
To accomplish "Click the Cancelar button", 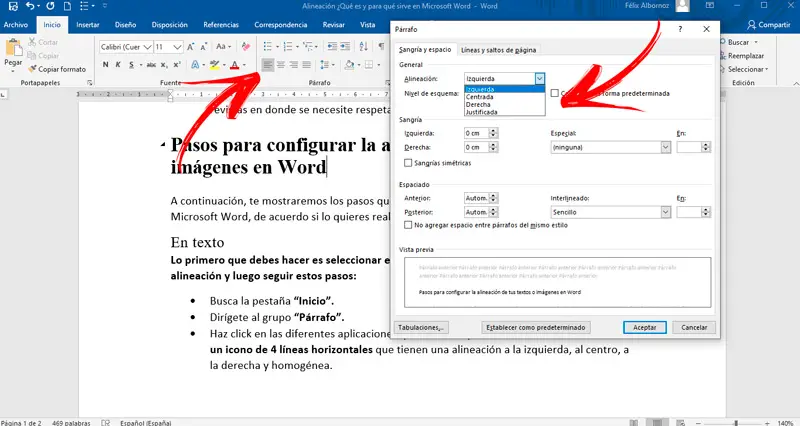I will tap(694, 328).
